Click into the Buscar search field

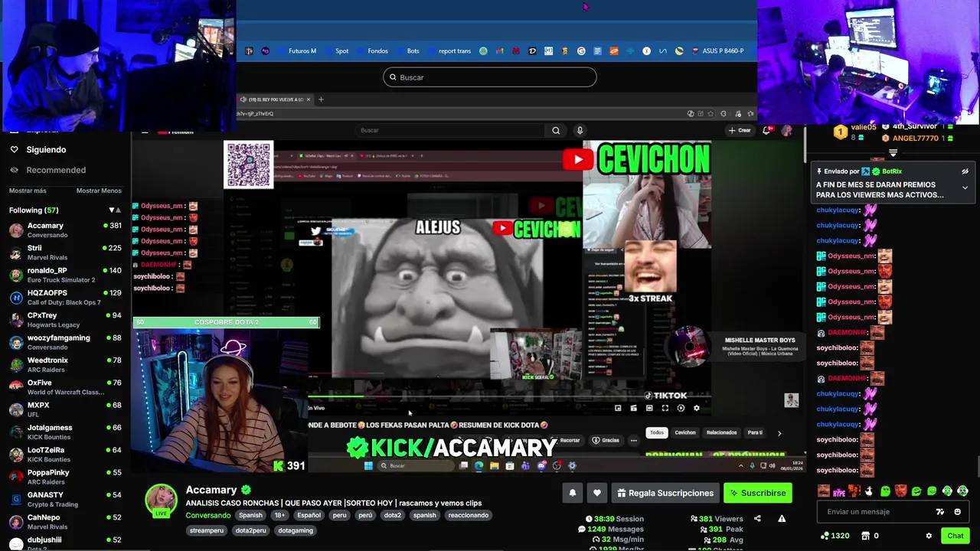point(490,77)
